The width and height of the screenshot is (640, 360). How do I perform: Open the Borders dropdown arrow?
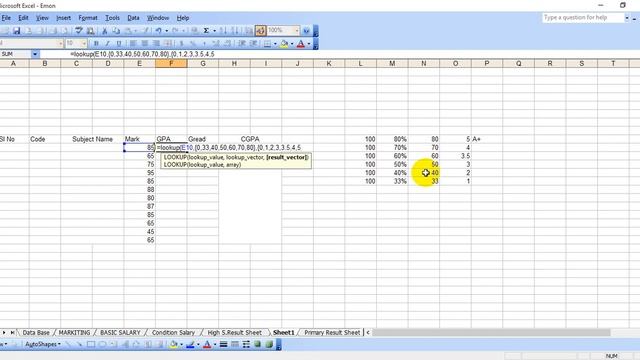(x=275, y=44)
